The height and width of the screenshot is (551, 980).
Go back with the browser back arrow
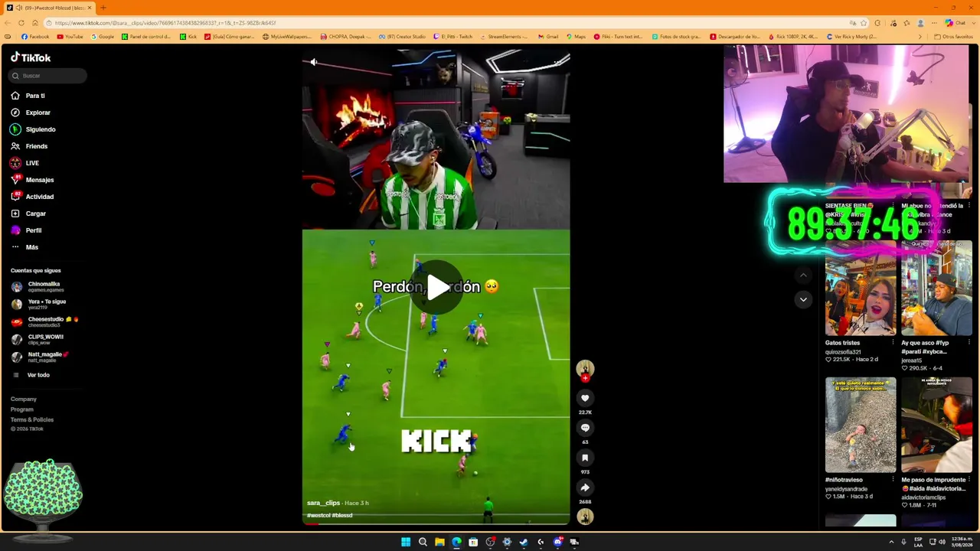point(8,23)
